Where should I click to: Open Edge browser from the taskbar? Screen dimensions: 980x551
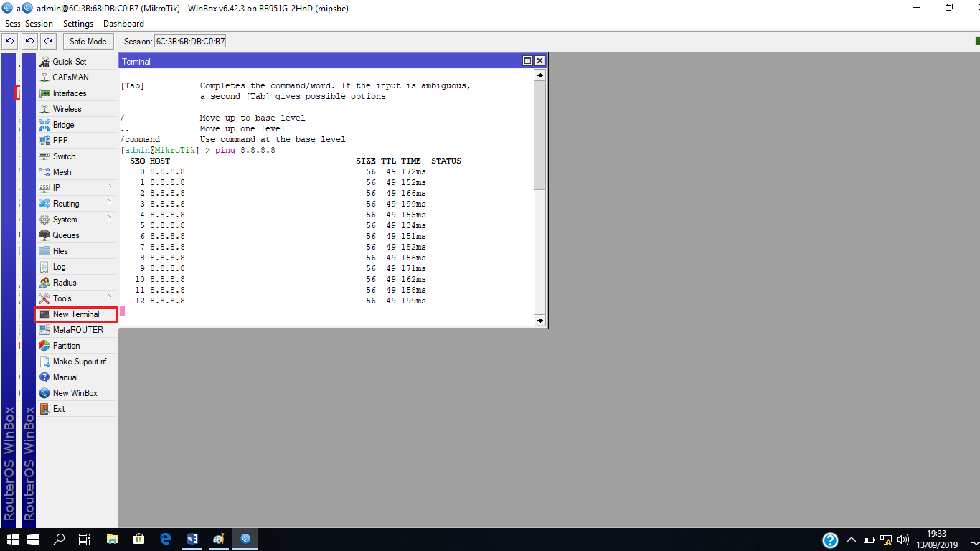point(166,540)
